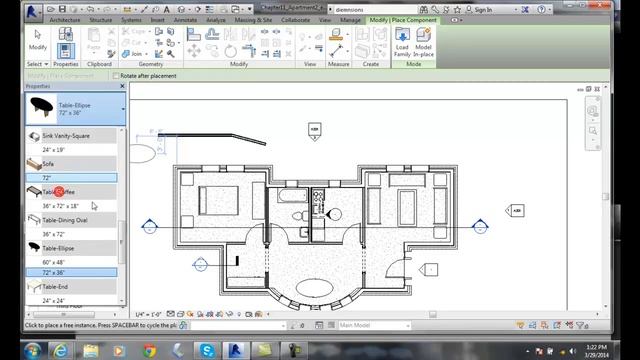
Task: Click the Match Type Properties brush icon
Action: (111, 54)
